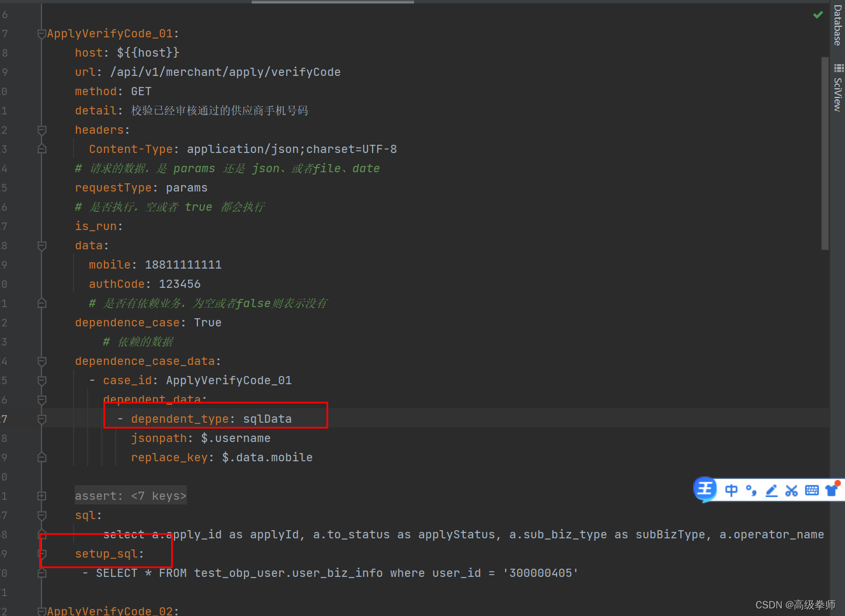Image resolution: width=845 pixels, height=616 pixels.
Task: Collapse the case_id list item fold marker
Action: coord(41,380)
